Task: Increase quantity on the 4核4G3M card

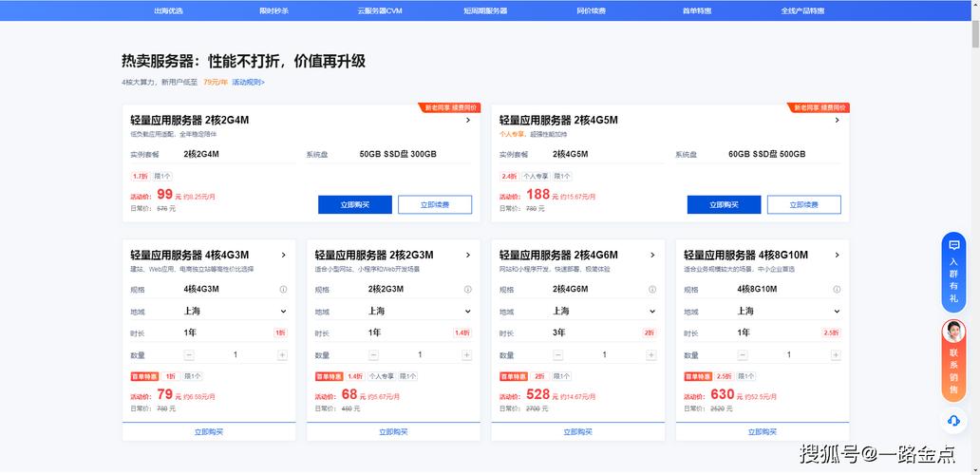Action: pyautogui.click(x=282, y=354)
